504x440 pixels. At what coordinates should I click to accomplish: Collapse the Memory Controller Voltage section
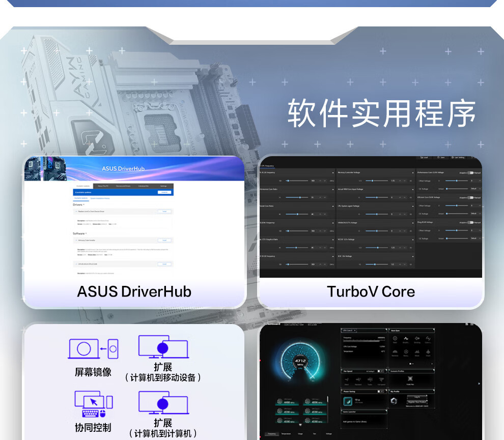click(x=413, y=173)
